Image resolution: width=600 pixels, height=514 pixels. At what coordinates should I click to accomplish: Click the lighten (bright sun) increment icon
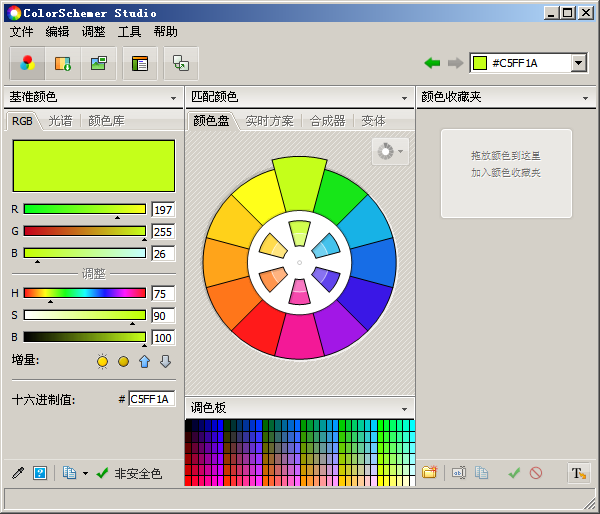click(102, 361)
